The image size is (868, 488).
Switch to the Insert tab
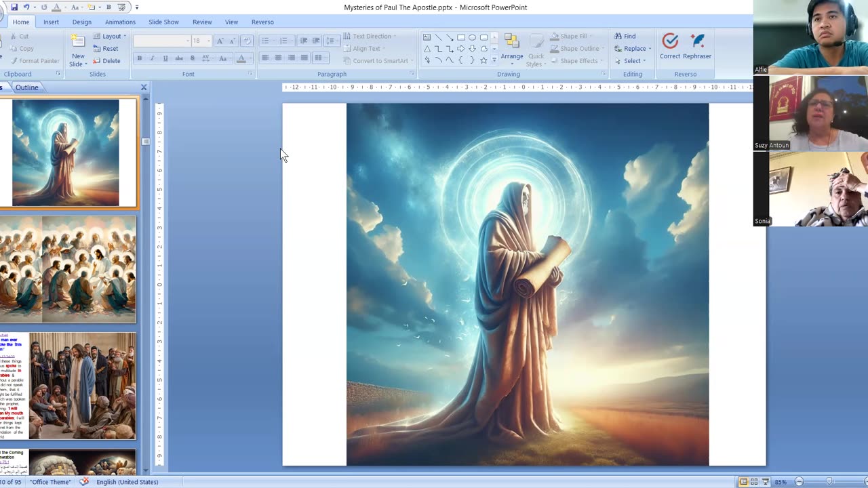pos(51,22)
